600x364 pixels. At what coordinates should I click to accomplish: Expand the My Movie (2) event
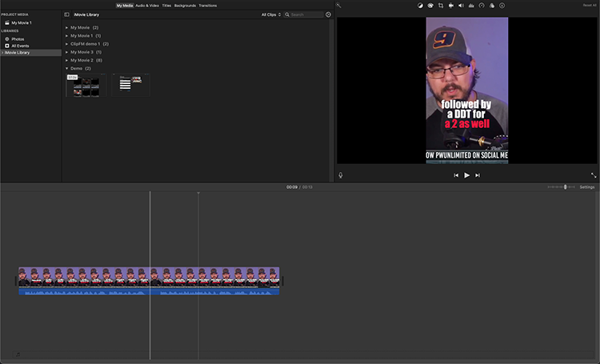[x=66, y=27]
